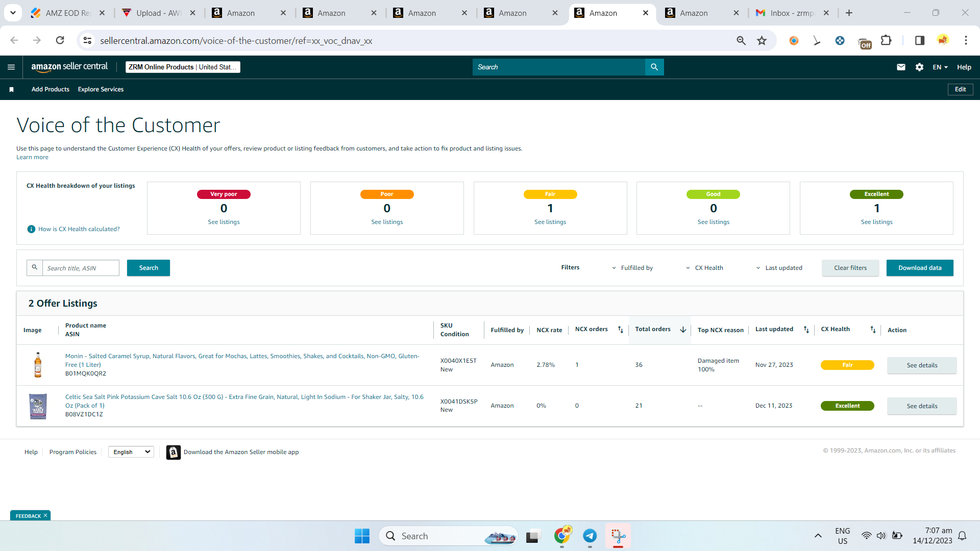980x551 pixels.
Task: Open the Help link in top header
Action: (964, 67)
